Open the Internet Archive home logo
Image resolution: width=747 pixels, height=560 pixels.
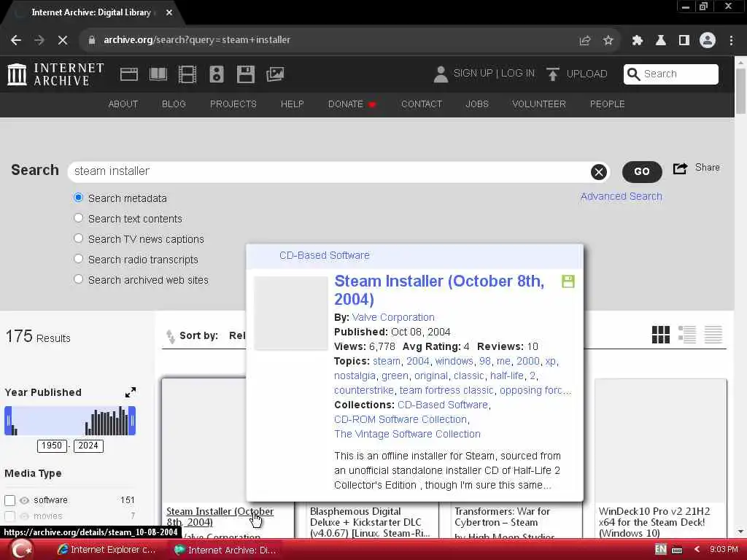coord(55,74)
